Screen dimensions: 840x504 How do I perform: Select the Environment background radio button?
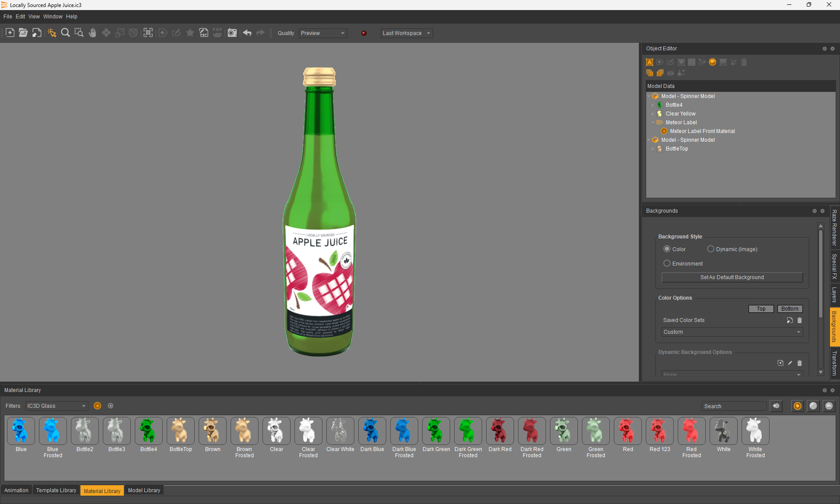coord(667,263)
